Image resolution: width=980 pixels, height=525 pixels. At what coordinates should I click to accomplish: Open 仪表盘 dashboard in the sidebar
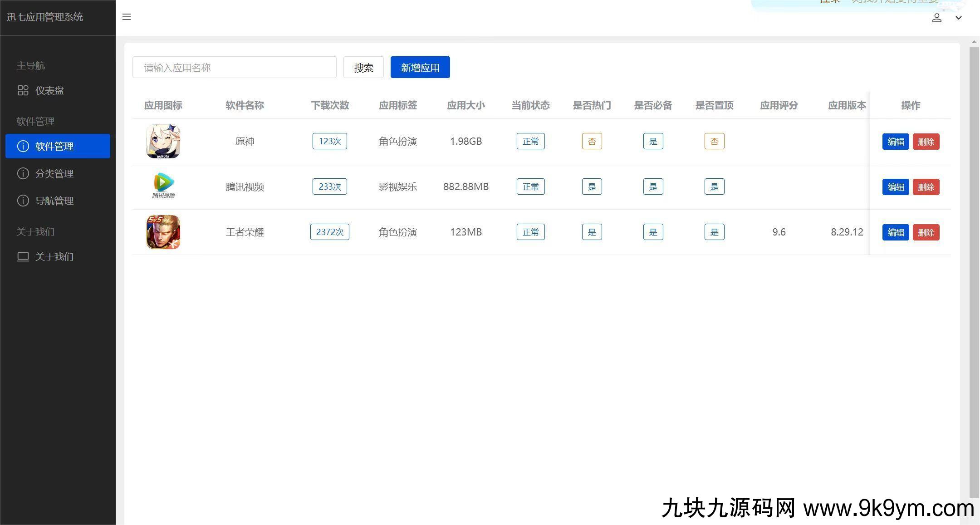(49, 90)
